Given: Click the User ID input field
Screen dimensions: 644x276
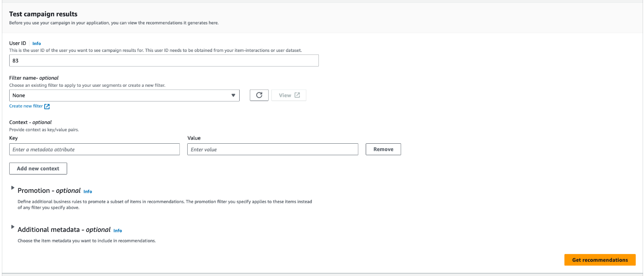Looking at the screenshot, I should pyautogui.click(x=164, y=61).
